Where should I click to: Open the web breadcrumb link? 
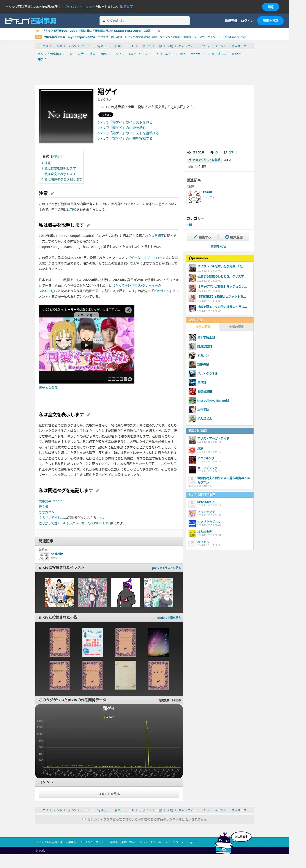click(182, 54)
